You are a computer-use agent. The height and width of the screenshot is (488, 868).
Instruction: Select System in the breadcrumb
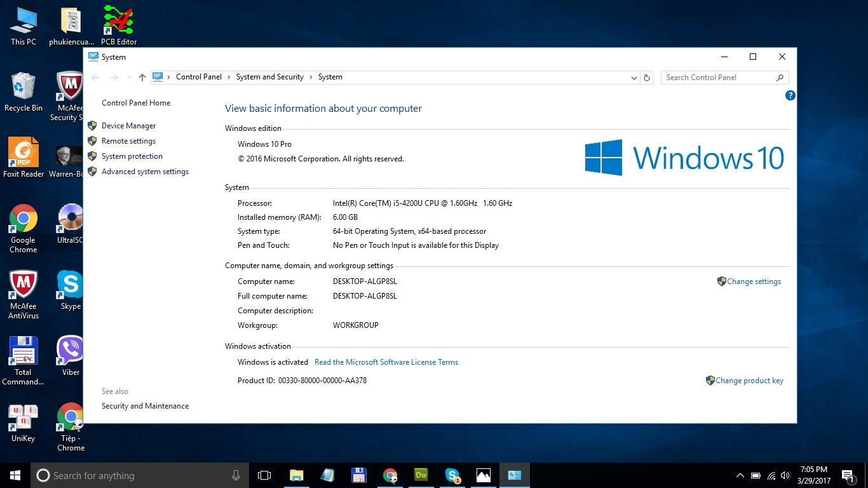[330, 77]
